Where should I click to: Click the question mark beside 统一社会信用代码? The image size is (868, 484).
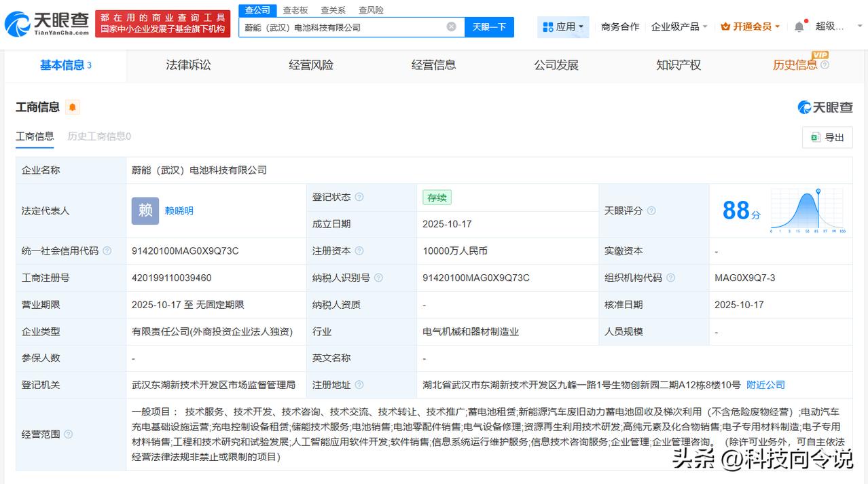click(x=108, y=250)
